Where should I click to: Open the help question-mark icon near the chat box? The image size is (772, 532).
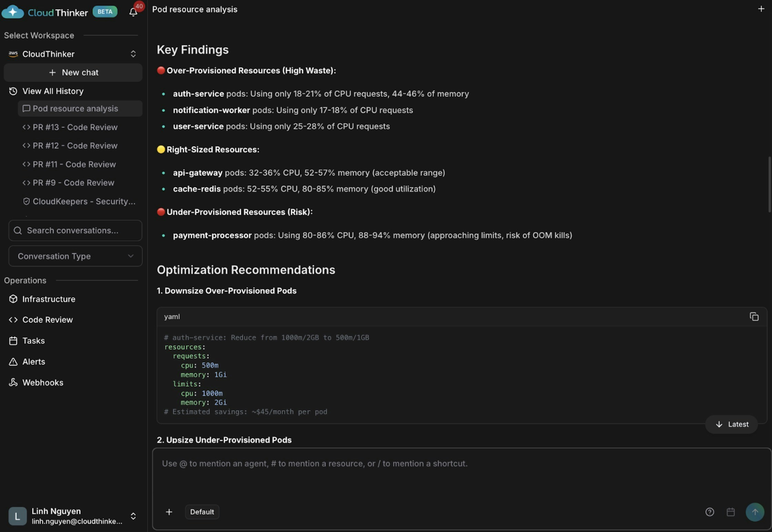710,512
